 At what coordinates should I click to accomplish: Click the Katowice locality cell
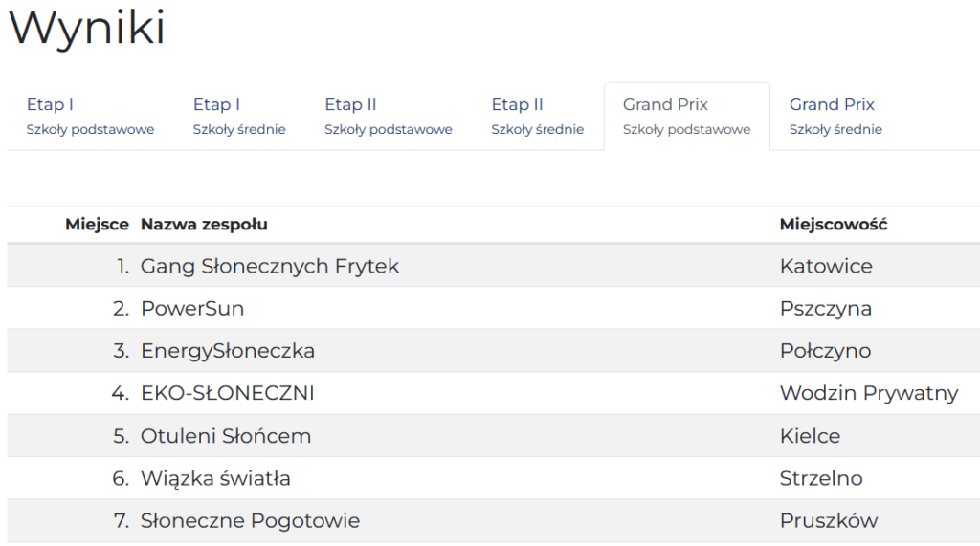click(826, 266)
